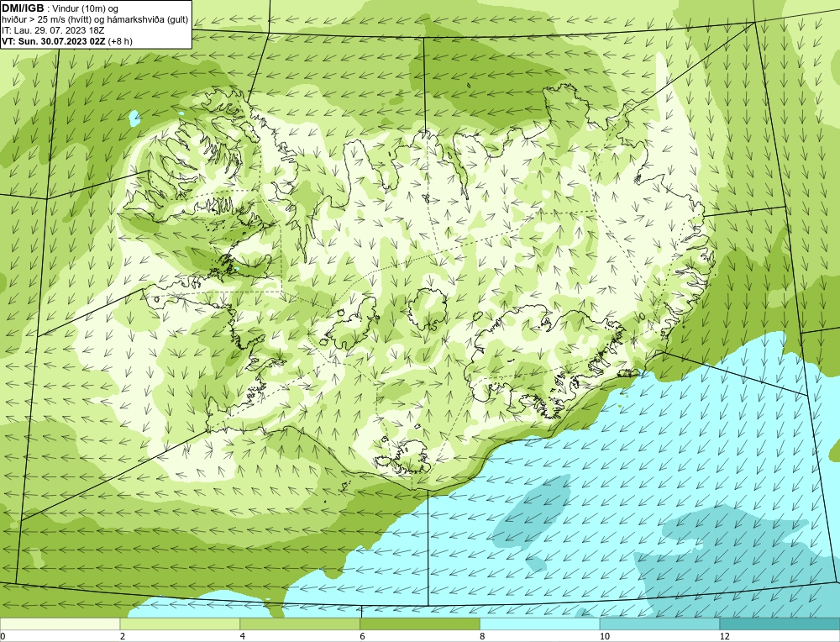Click the 4–6 m/s green legend swatch
The height and width of the screenshot is (642, 840).
300,624
